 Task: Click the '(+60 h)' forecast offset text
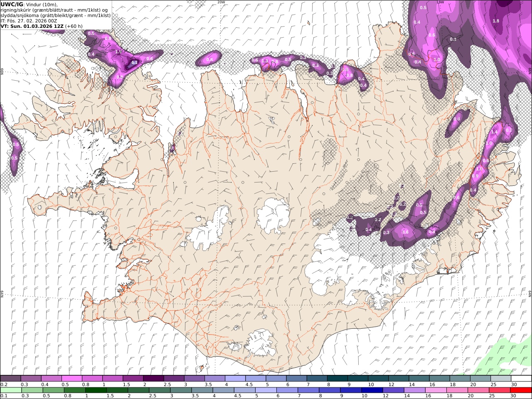click(74, 26)
